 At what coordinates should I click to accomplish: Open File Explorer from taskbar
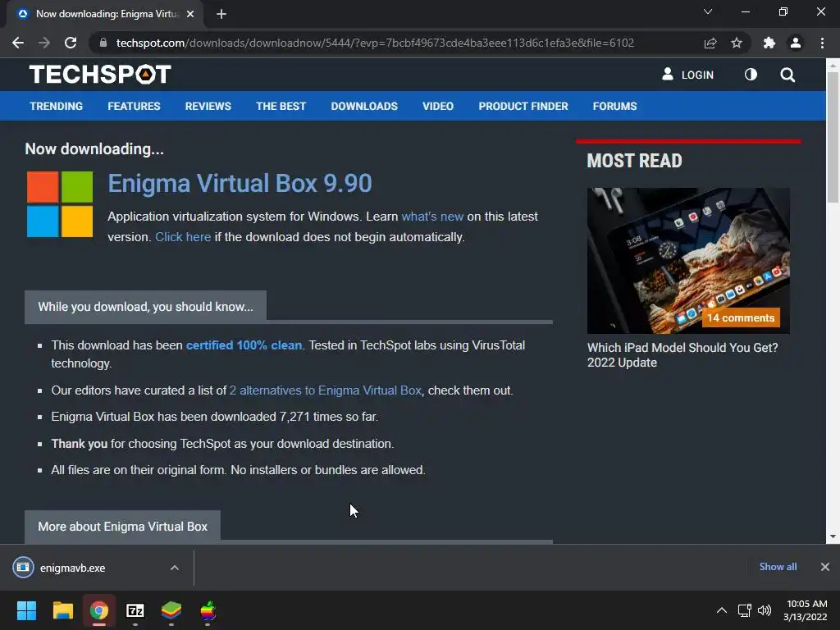click(62, 610)
